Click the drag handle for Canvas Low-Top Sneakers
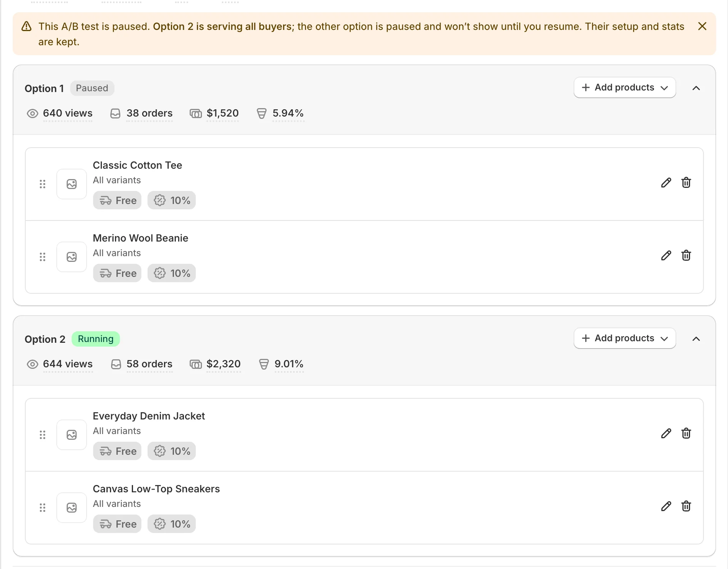728x569 pixels. point(43,508)
